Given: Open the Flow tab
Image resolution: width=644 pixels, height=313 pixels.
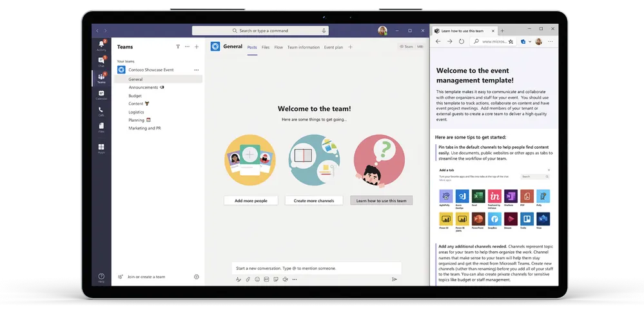Looking at the screenshot, I should [x=278, y=47].
